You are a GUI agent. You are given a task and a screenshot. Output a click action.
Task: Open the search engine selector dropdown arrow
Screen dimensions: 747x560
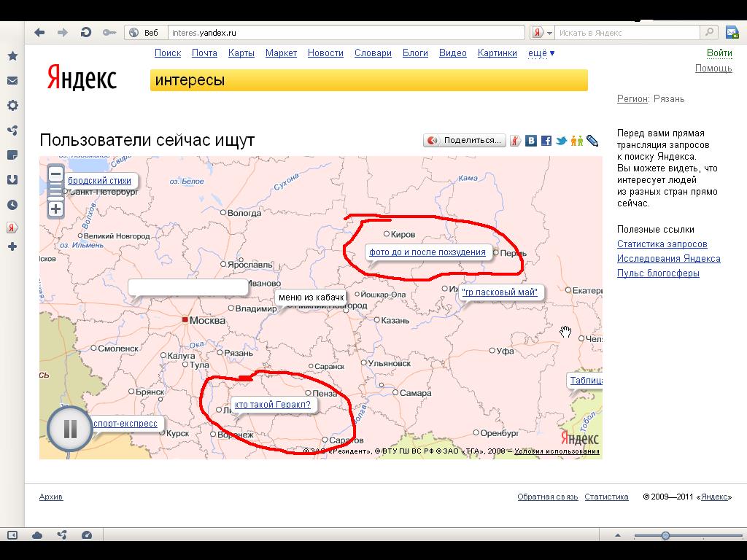[x=549, y=33]
